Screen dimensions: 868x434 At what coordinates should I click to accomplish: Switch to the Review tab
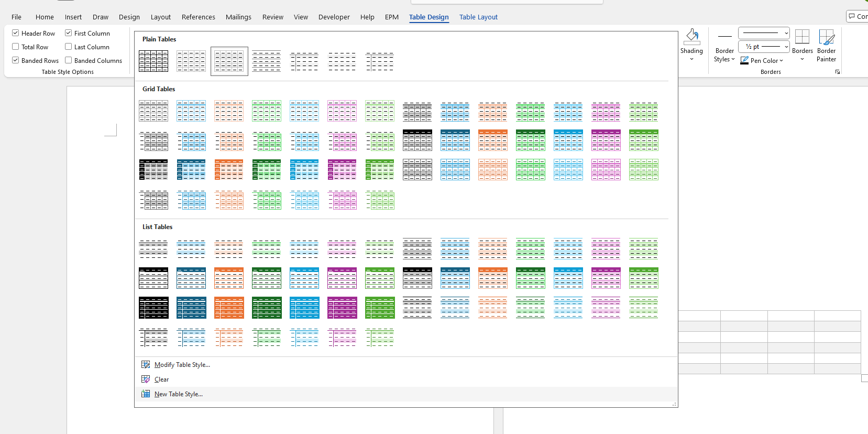273,17
